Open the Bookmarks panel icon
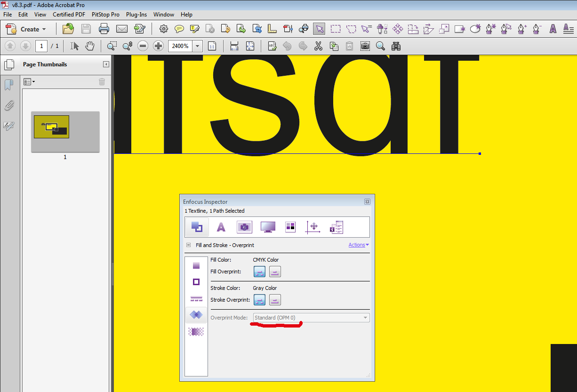Screen dimensions: 577x392 tap(9, 85)
